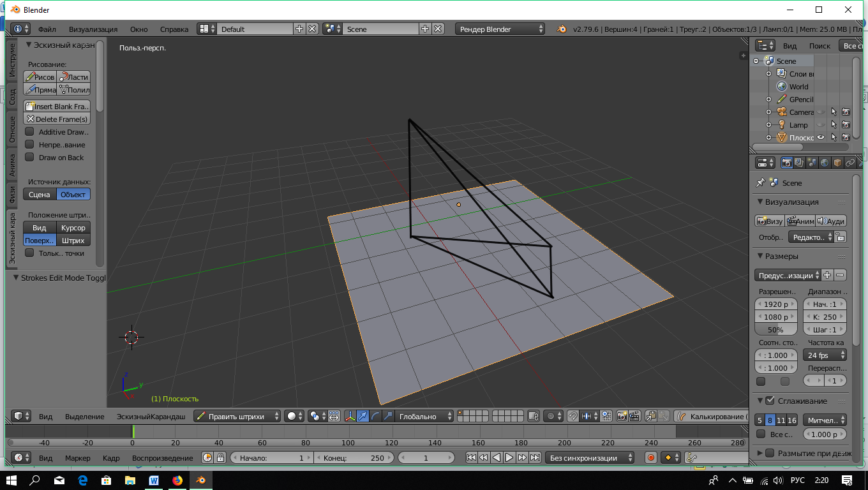Click the Delete Frame(s) button
The height and width of the screenshot is (490, 868).
(x=57, y=119)
